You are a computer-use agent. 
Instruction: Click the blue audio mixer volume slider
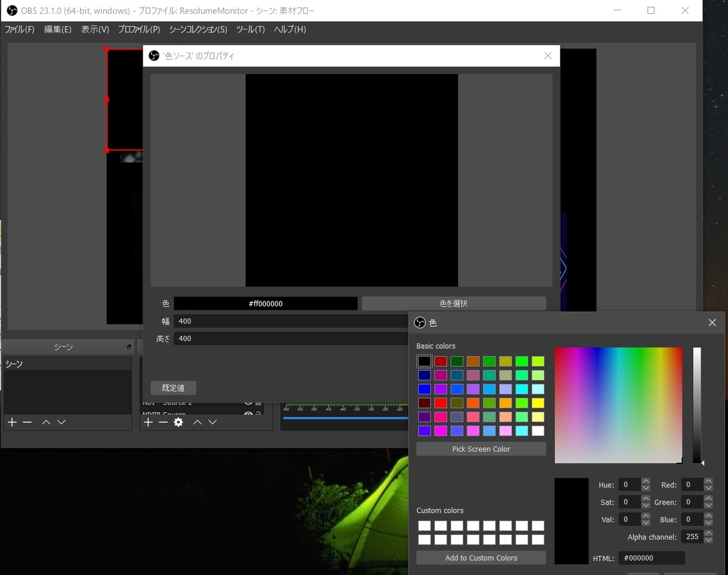point(346,418)
